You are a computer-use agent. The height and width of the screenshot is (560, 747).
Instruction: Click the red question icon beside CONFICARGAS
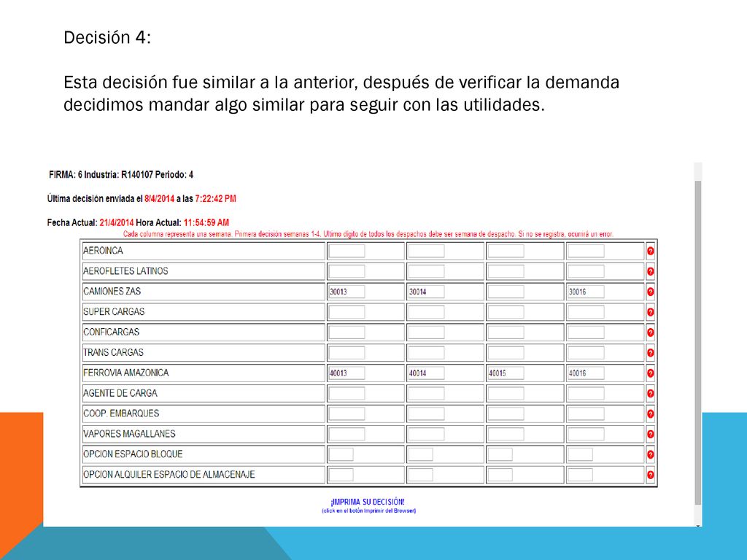(650, 332)
